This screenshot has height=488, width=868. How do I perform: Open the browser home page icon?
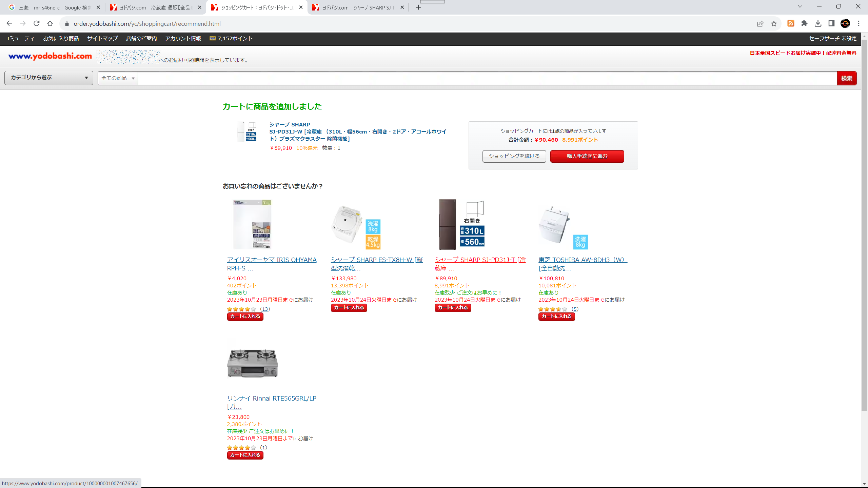pyautogui.click(x=50, y=23)
